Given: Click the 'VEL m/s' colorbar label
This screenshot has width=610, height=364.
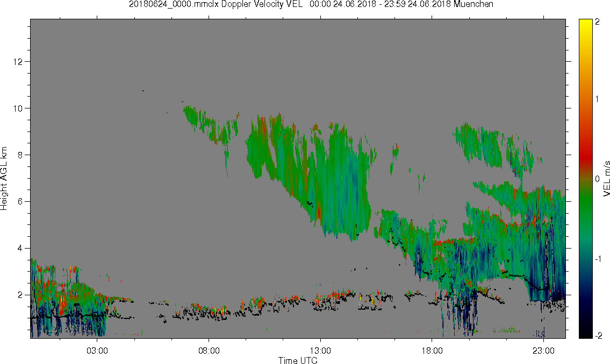Looking at the screenshot, I should pos(606,178).
